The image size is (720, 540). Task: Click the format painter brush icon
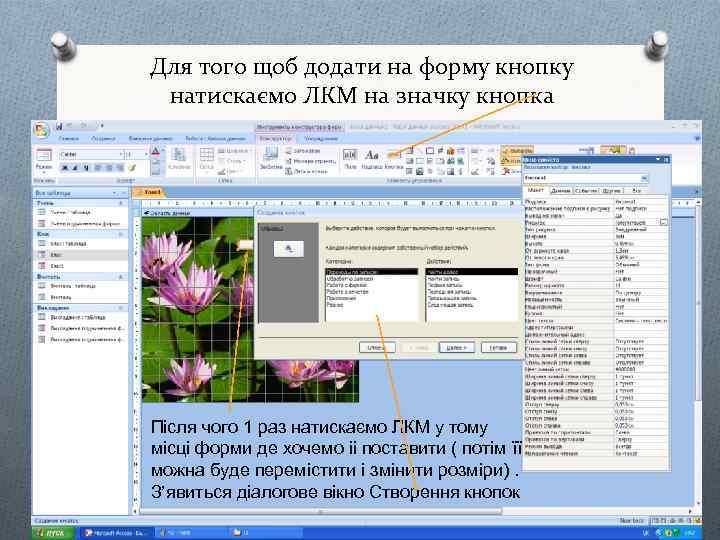[x=133, y=168]
